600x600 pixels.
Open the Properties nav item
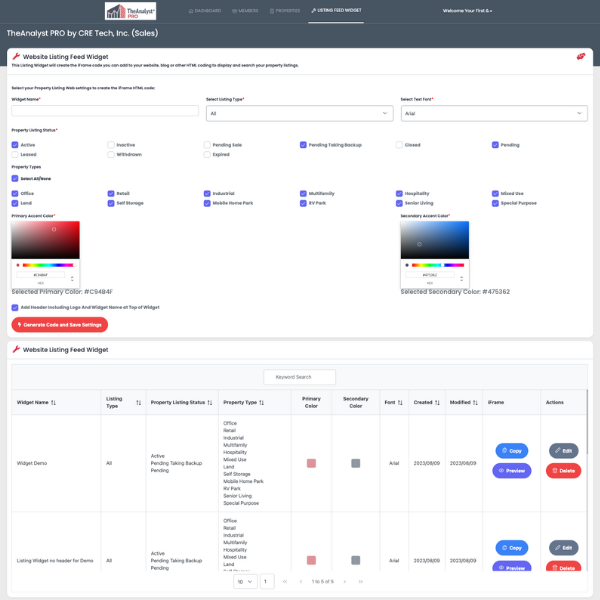tap(285, 11)
